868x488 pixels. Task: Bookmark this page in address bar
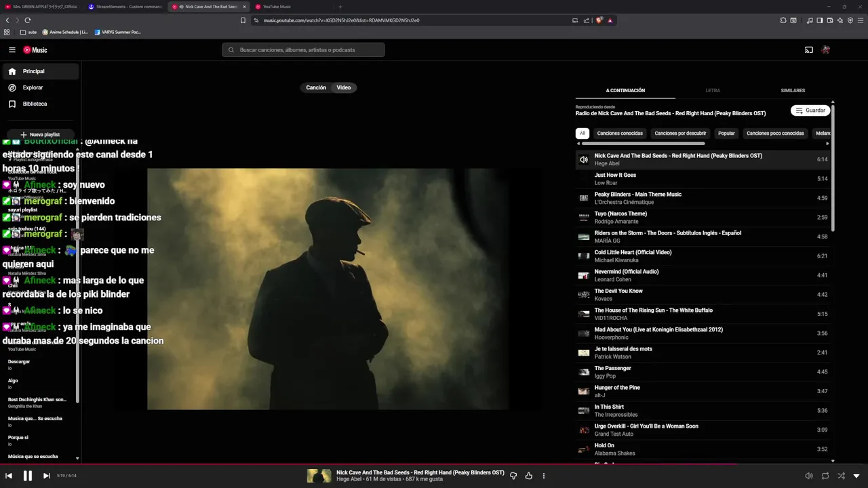click(x=243, y=20)
